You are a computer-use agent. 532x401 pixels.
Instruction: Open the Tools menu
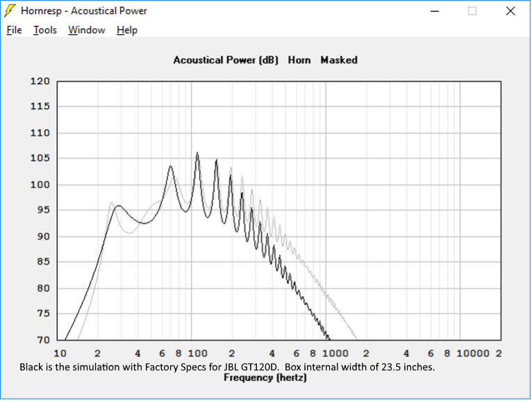(x=44, y=30)
